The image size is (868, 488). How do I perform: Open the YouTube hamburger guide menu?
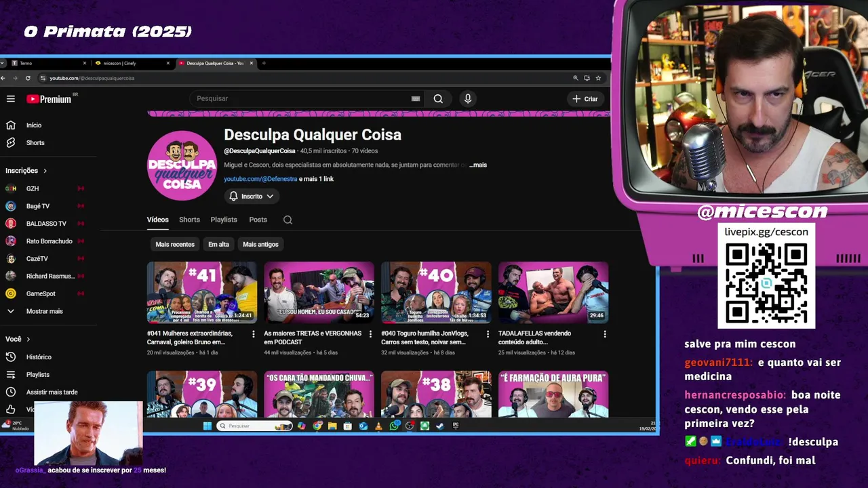tap(11, 99)
